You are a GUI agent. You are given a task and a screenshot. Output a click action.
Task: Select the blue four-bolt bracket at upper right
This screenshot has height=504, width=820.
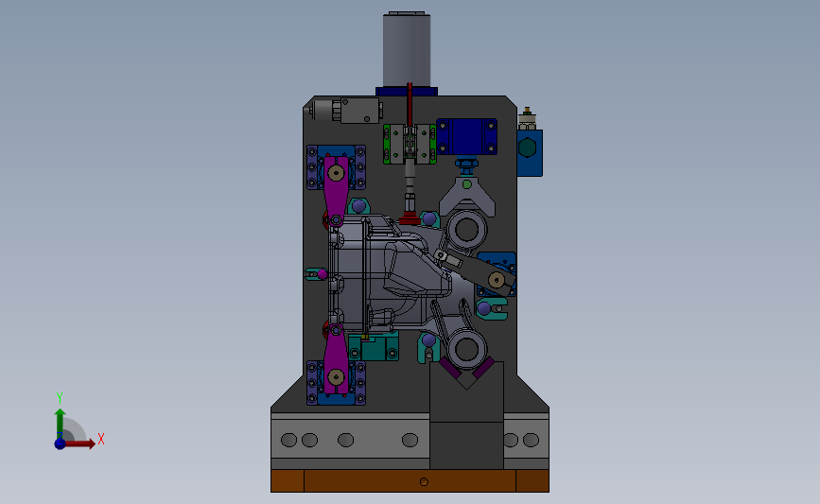[466, 136]
